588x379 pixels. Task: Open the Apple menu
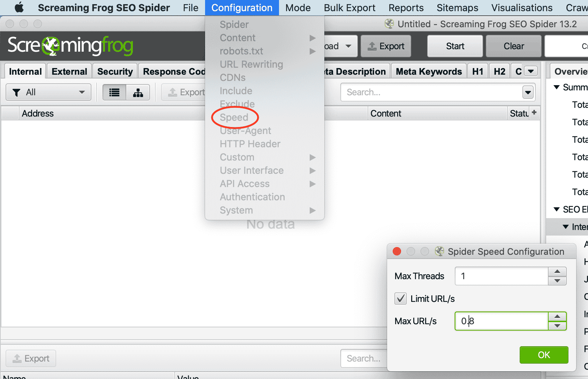[19, 7]
